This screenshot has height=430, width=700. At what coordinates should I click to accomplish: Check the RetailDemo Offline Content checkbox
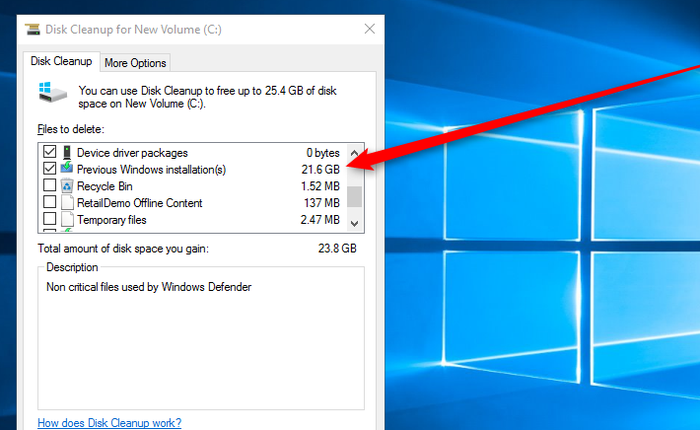(50, 202)
